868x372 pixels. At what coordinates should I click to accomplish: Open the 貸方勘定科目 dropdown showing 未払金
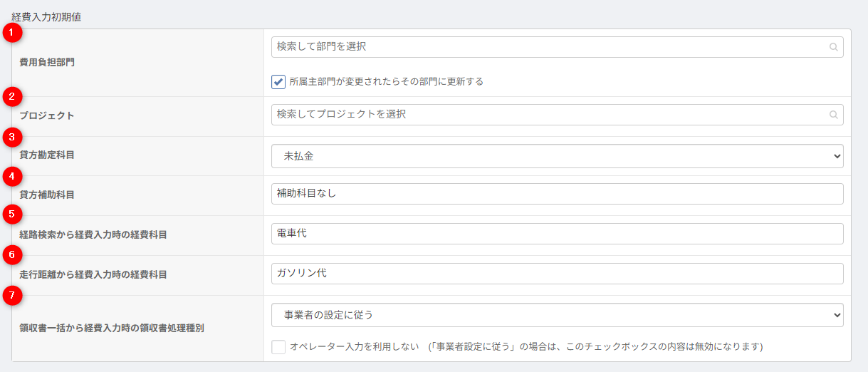pyautogui.click(x=557, y=156)
